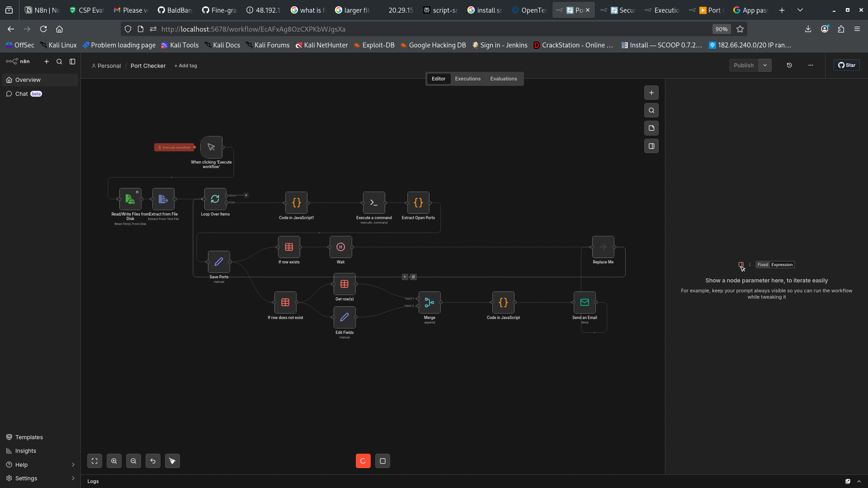868x488 pixels.
Task: Toggle the sidebar collapse icon
Action: [x=72, y=61]
